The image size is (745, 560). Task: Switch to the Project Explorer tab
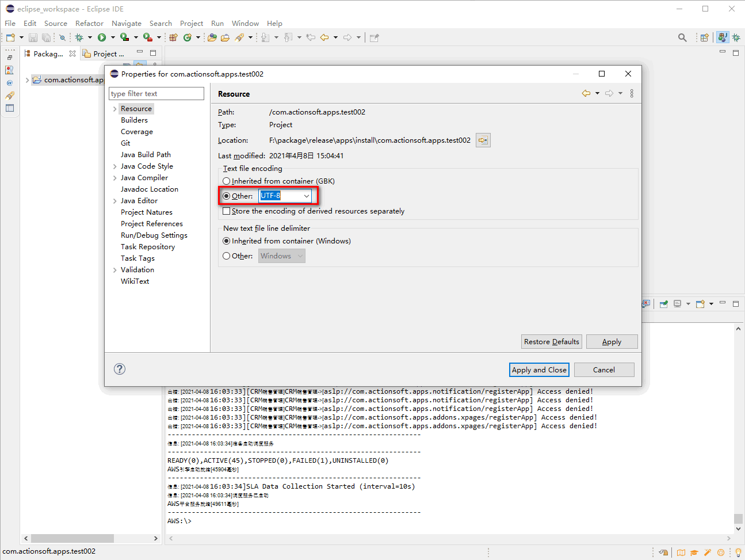(105, 54)
